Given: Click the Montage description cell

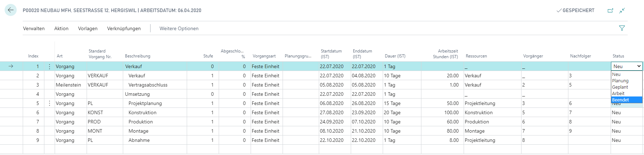Looking at the screenshot, I should 155,131.
